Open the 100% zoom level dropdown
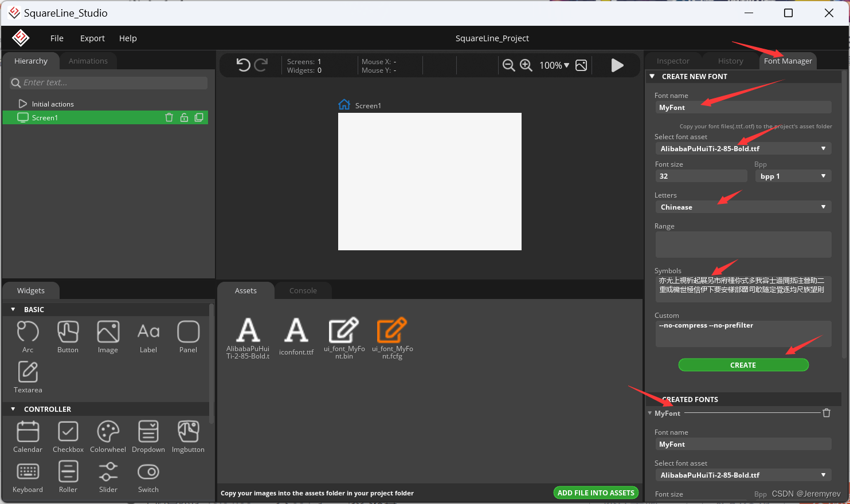 (x=554, y=65)
